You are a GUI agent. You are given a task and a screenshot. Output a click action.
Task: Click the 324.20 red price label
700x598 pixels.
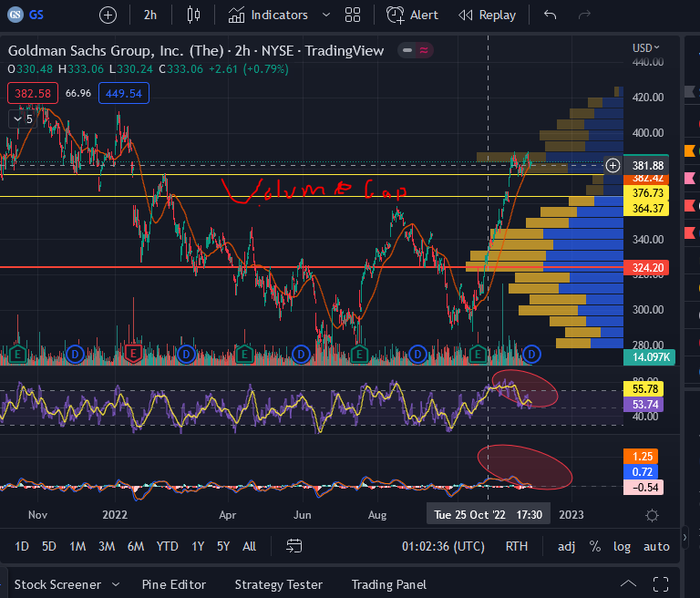pyautogui.click(x=646, y=267)
